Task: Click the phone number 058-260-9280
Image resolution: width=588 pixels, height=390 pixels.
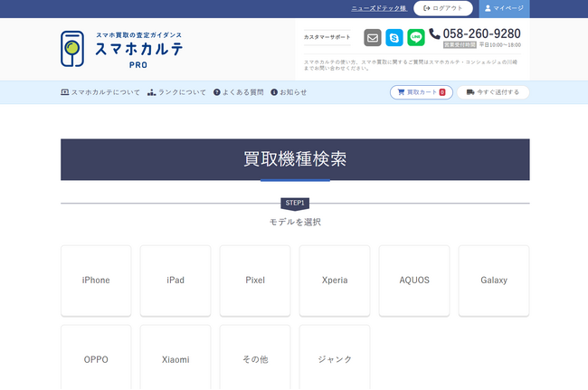Action: (481, 33)
